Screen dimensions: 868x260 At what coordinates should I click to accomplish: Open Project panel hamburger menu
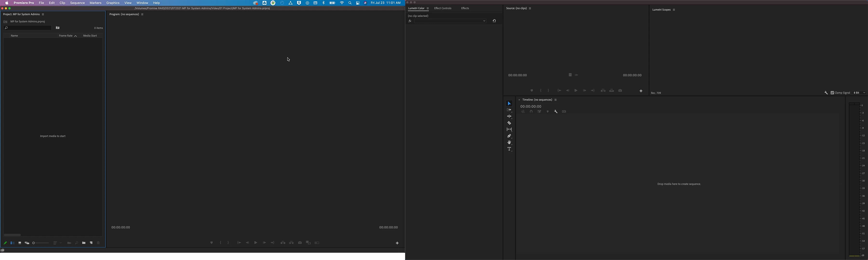(43, 14)
